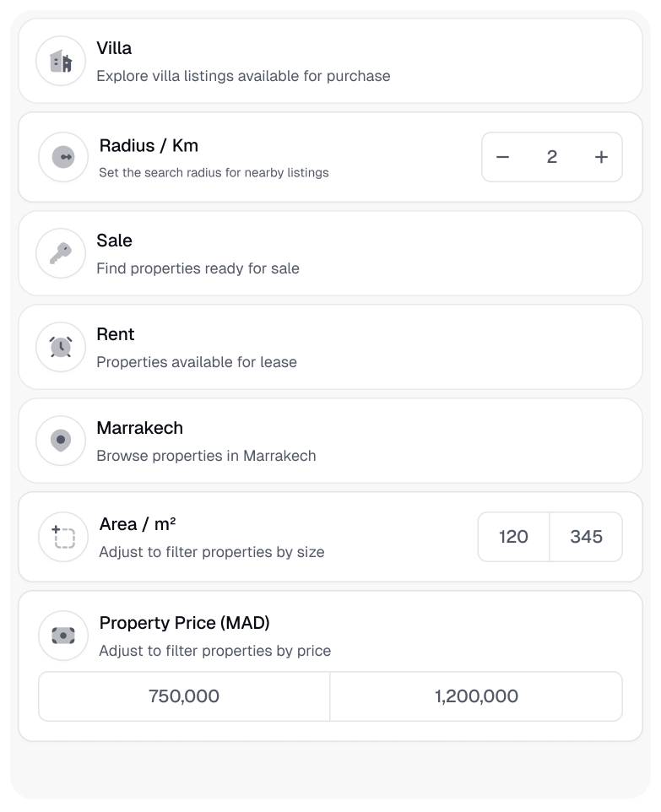Edit the minimum area field 120

(x=513, y=537)
